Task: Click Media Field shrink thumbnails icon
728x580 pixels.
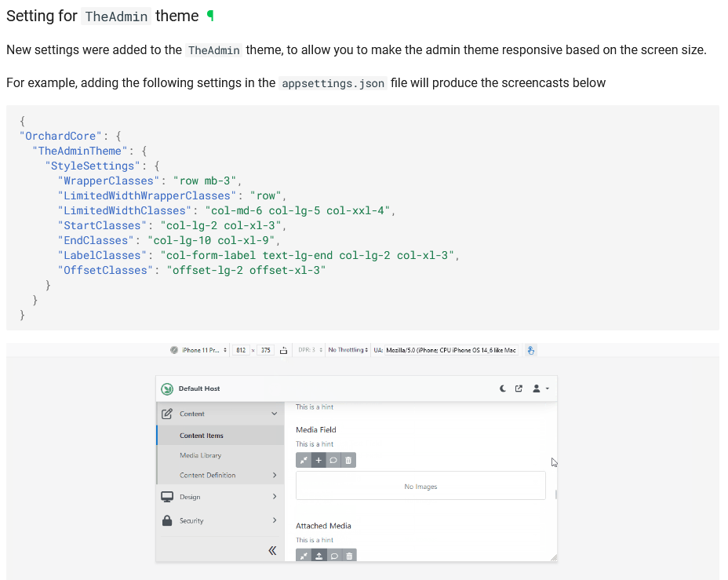Action: click(x=304, y=460)
